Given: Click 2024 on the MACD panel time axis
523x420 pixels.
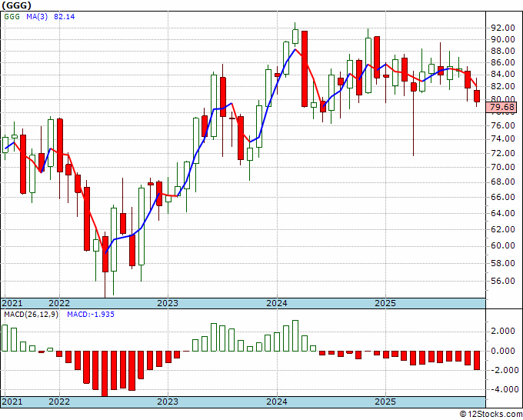Looking at the screenshot, I should click(277, 402).
